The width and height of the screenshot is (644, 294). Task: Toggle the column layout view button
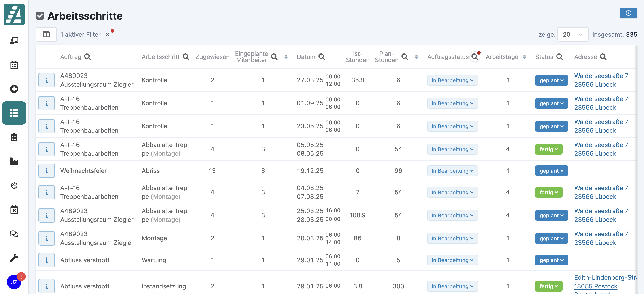point(46,34)
